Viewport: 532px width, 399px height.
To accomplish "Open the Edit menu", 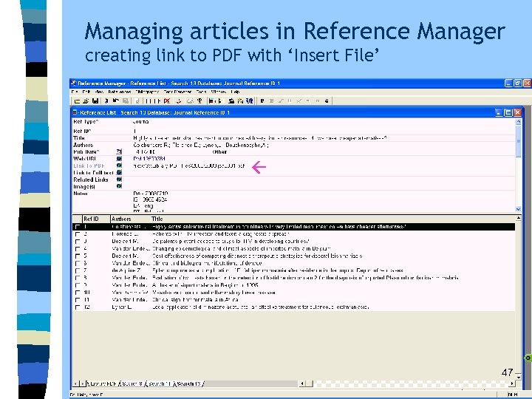I will pyautogui.click(x=86, y=92).
